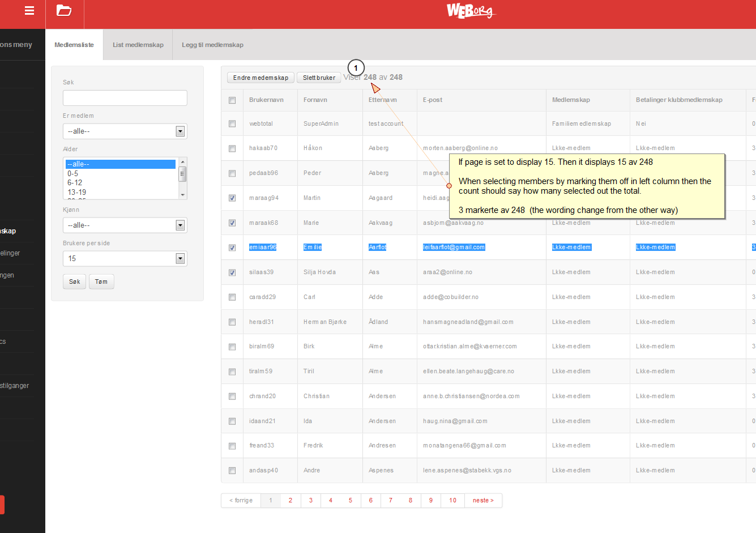Click the open folder icon in the header
756x533 pixels.
click(x=64, y=10)
